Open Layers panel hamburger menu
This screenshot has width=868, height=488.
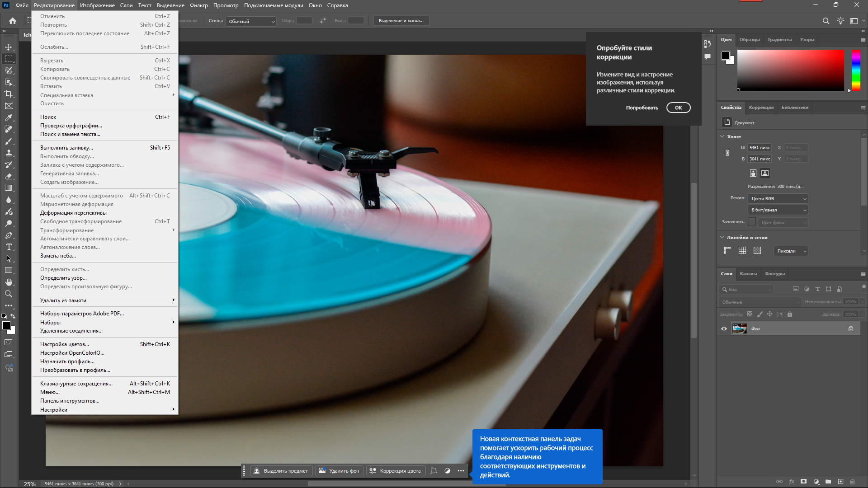pos(863,274)
